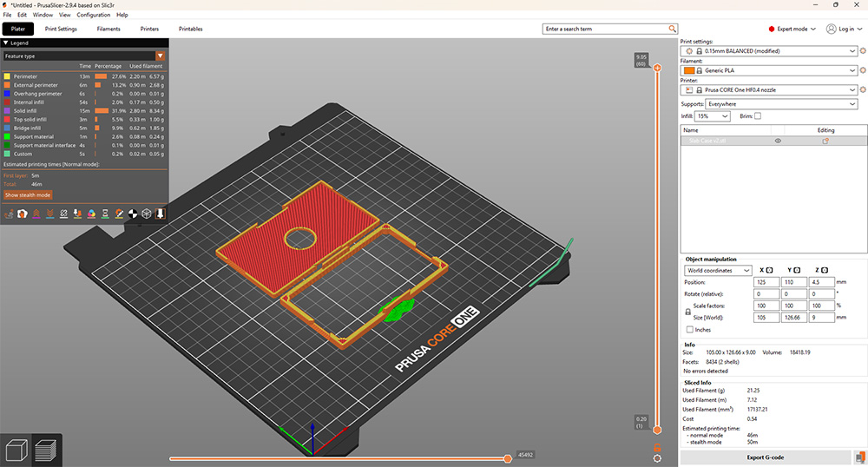Click lower thumb of vertical layer slider

[657, 430]
